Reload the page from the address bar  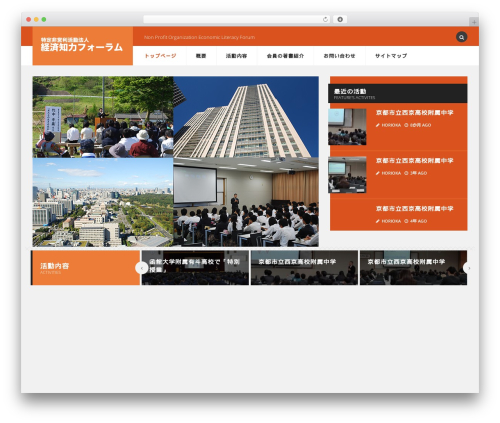pos(325,19)
